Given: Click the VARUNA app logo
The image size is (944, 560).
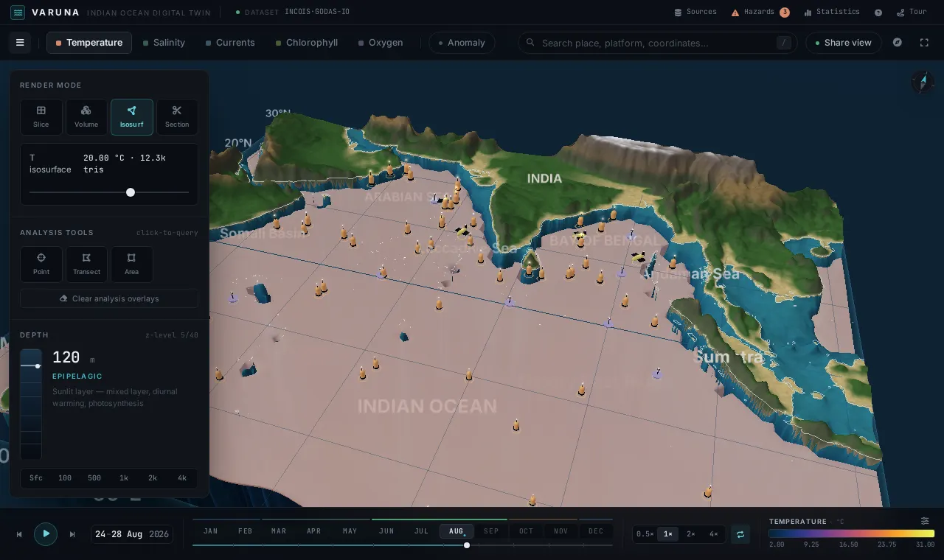Looking at the screenshot, I should click(18, 13).
